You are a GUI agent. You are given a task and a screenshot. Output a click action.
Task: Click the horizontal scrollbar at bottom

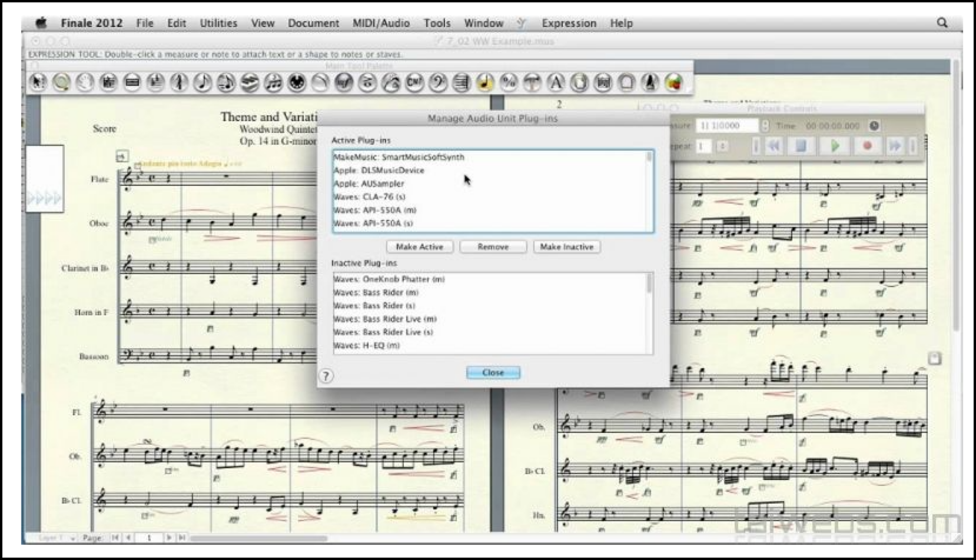pyautogui.click(x=259, y=538)
